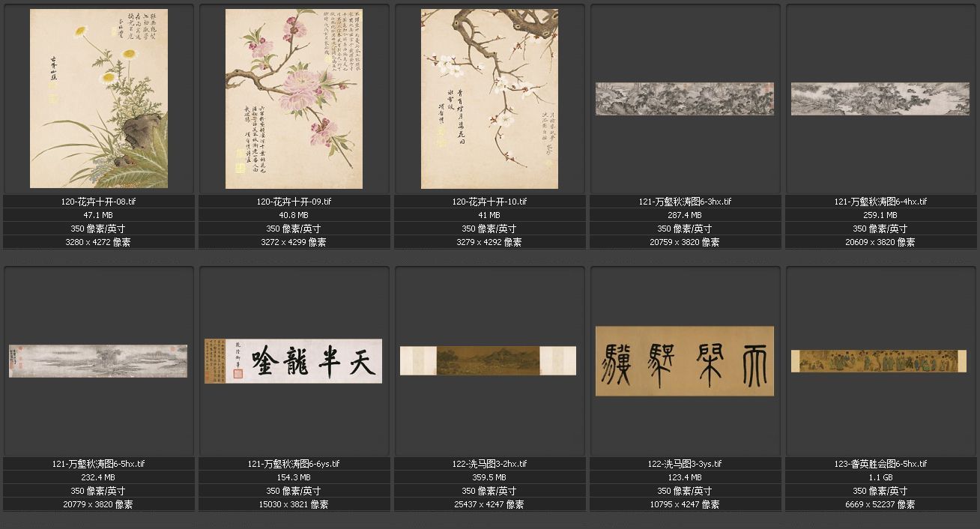
Task: Click the 287.4 MB file size row
Action: tap(685, 215)
